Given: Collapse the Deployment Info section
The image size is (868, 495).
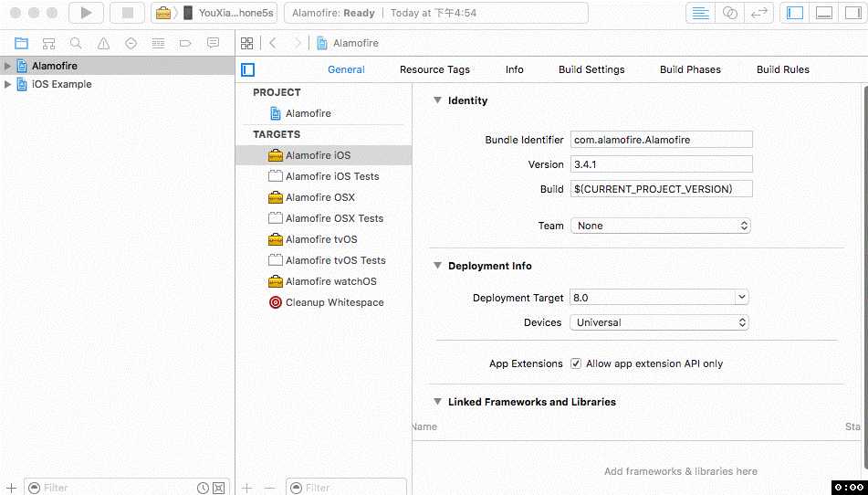Looking at the screenshot, I should coord(437,266).
